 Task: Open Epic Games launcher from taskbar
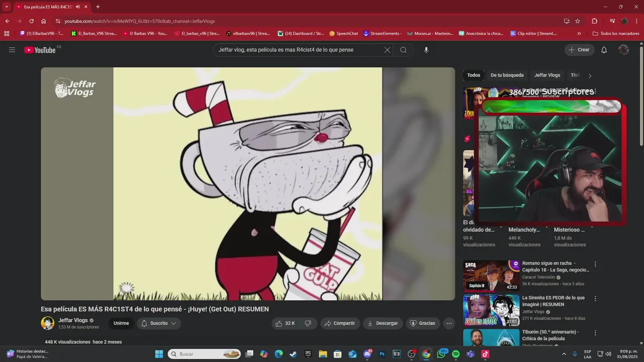(308, 354)
